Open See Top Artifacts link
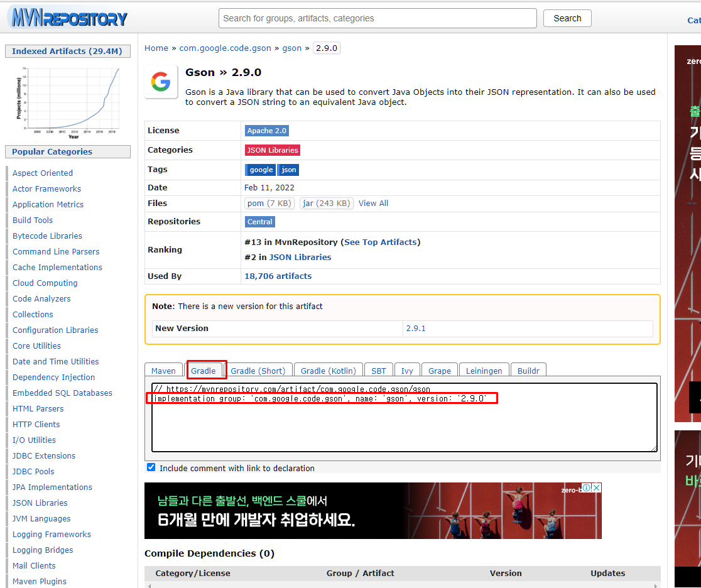This screenshot has height=588, width=701. point(380,242)
